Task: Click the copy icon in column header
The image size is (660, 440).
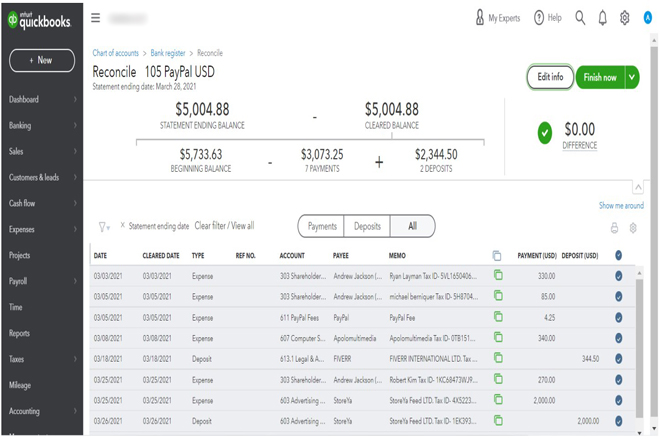Action: click(x=497, y=255)
